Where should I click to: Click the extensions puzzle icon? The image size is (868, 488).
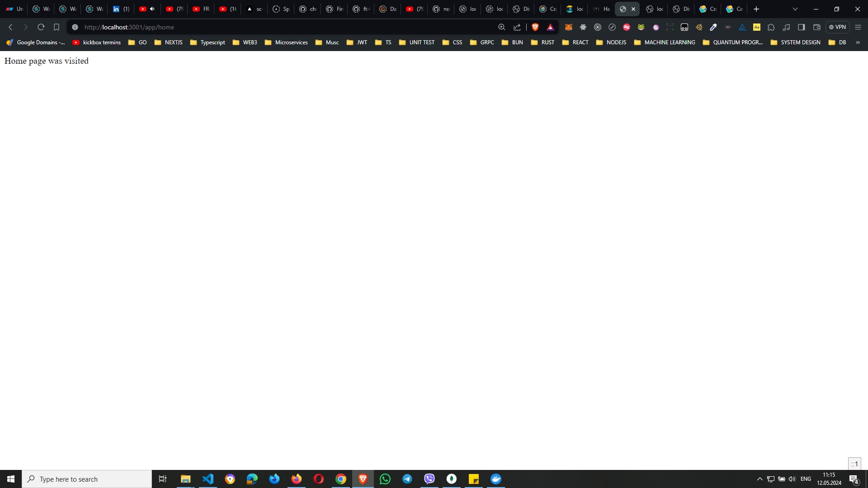point(771,28)
